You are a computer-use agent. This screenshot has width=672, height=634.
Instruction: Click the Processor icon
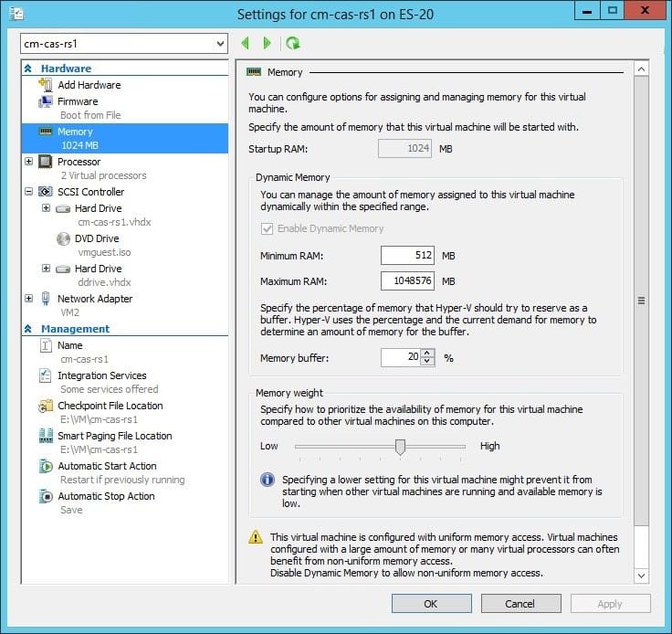click(x=46, y=162)
